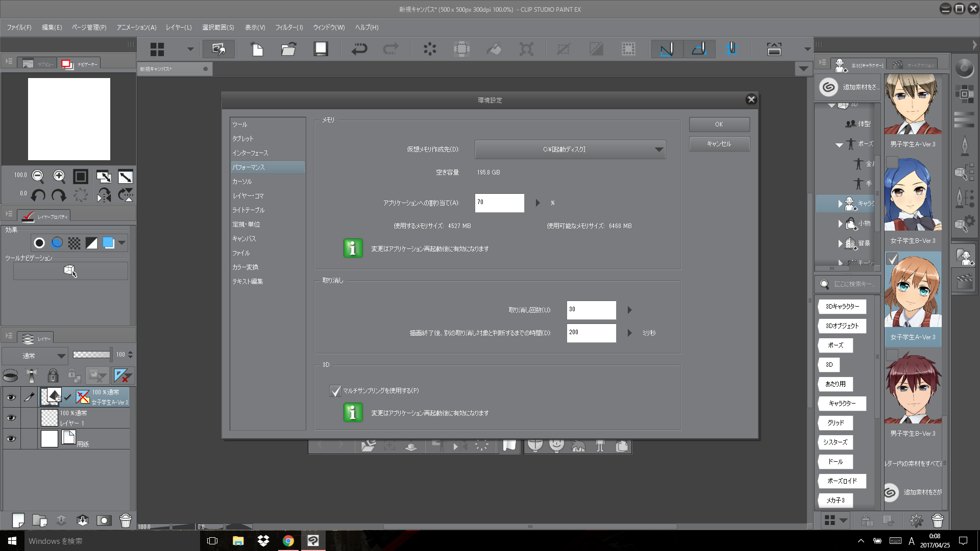Click the layer opacity slider bar

(x=91, y=355)
